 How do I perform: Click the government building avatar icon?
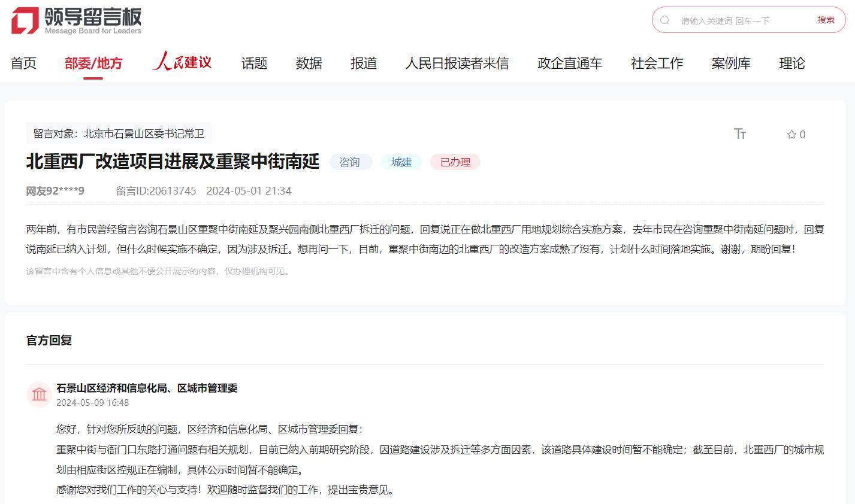click(x=40, y=394)
